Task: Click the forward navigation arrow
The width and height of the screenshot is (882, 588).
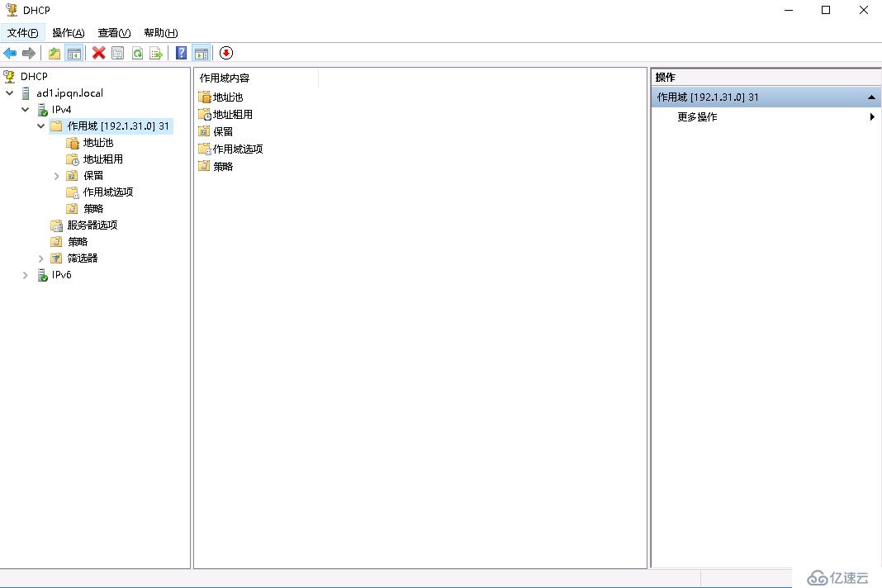Action: pyautogui.click(x=28, y=53)
